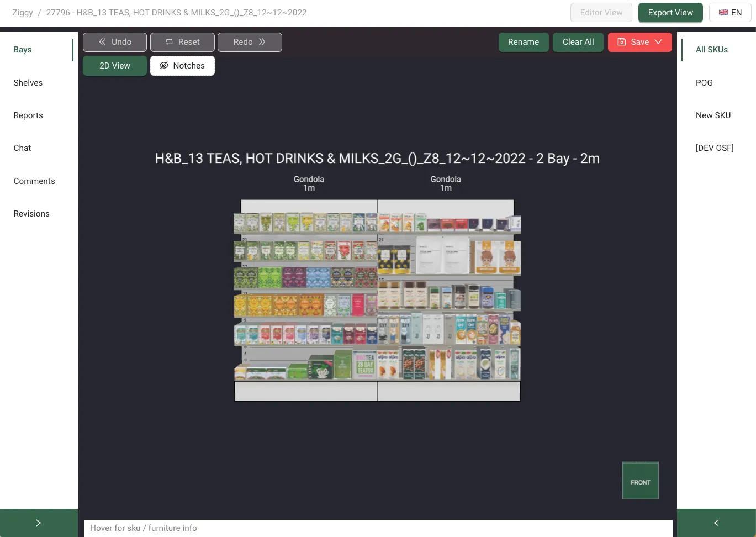The width and height of the screenshot is (756, 537).
Task: Open the Shelves tab
Action: point(28,83)
